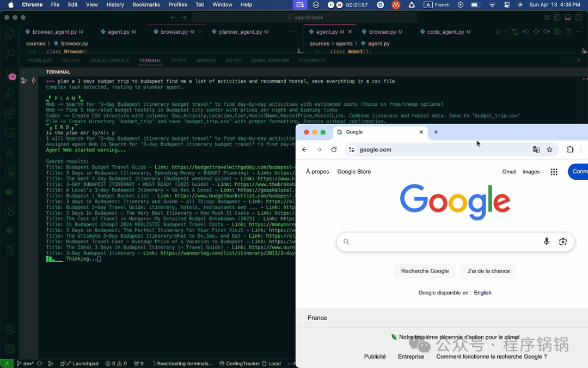Toggle the sync icon next to dev* branch
This screenshot has width=588, height=368.
(x=39, y=363)
